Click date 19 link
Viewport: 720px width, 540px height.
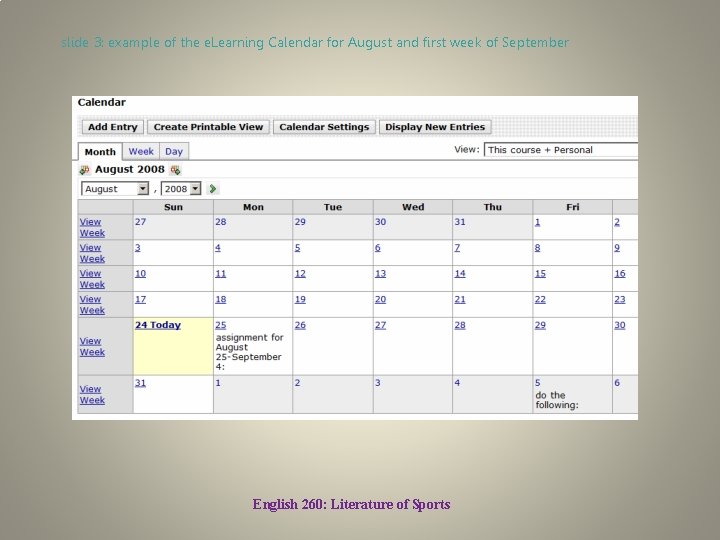[300, 299]
